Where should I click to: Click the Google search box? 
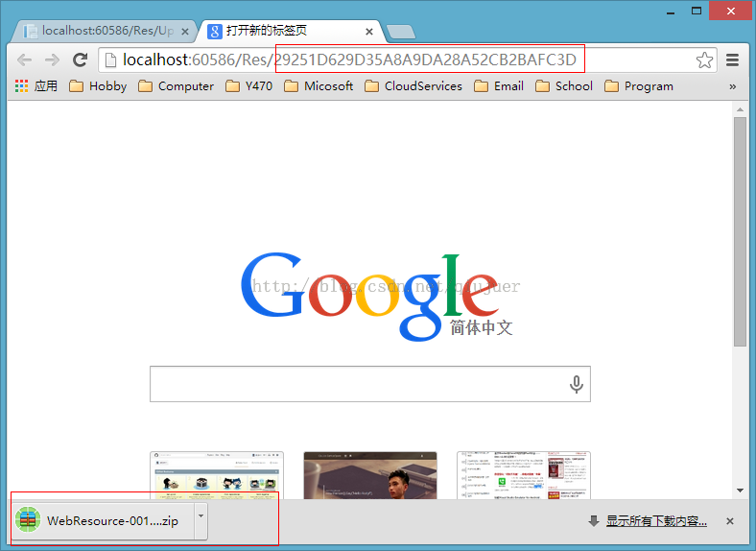369,384
